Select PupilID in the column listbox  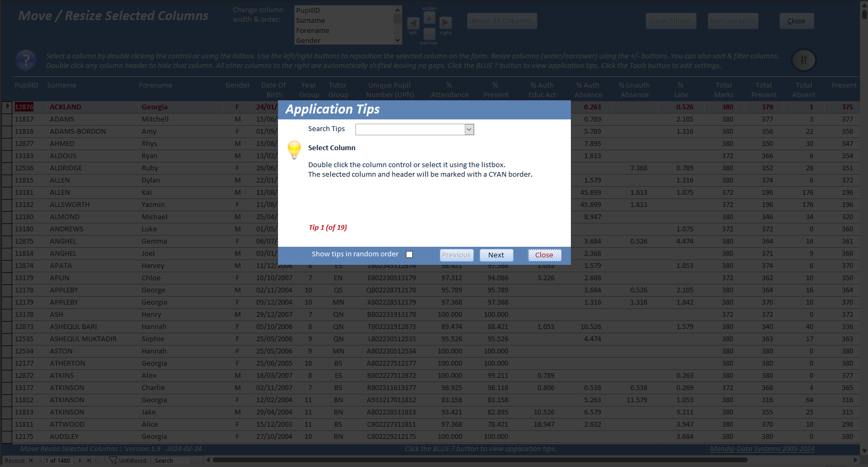[344, 10]
